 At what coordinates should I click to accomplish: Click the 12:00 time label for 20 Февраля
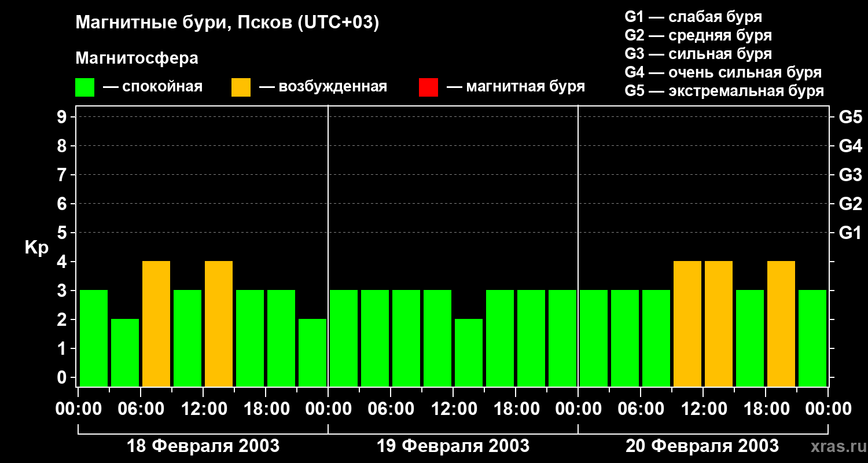point(703,409)
